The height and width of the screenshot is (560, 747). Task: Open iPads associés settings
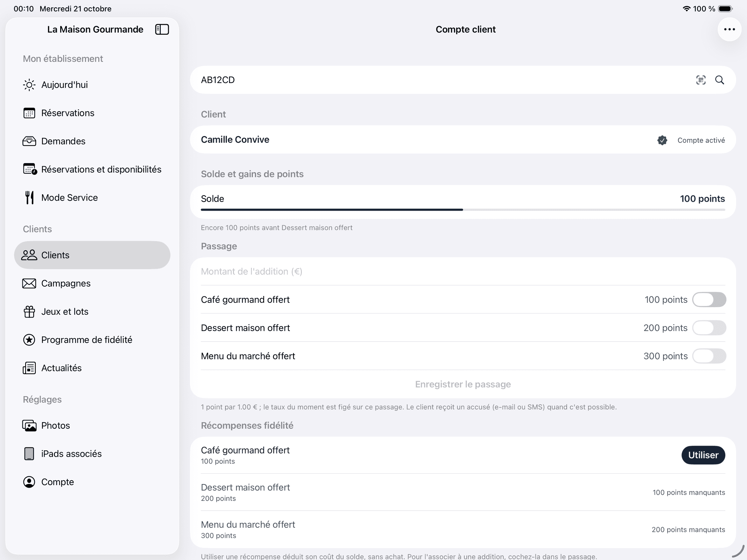tap(92, 454)
